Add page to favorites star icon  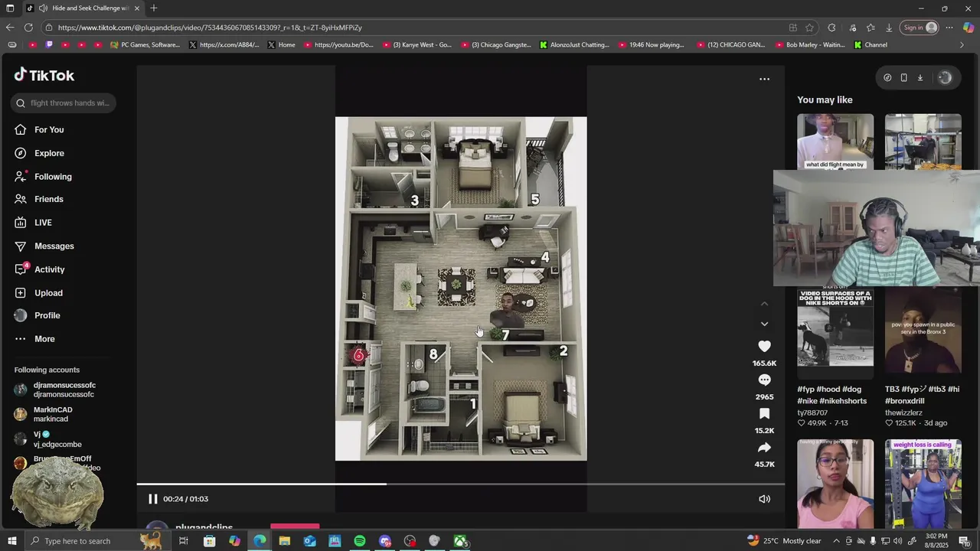click(x=810, y=28)
